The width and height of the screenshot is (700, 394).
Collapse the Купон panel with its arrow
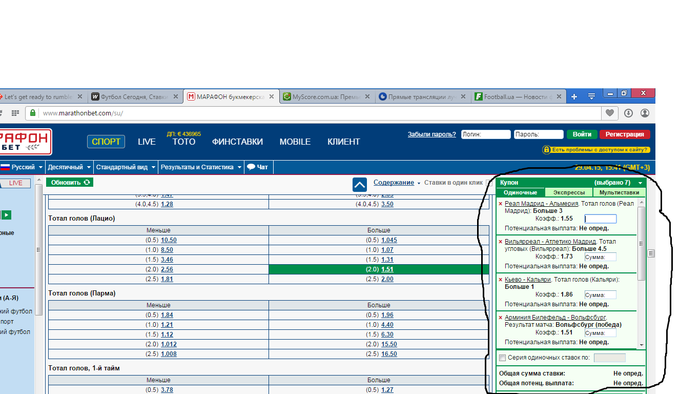[x=641, y=182]
